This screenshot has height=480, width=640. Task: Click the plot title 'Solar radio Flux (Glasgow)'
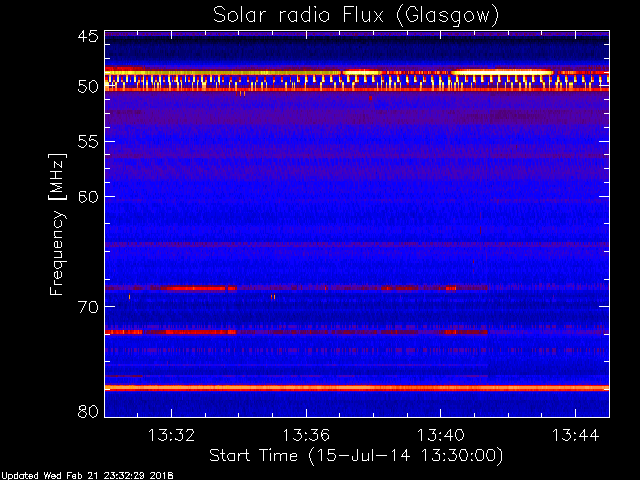tap(356, 16)
